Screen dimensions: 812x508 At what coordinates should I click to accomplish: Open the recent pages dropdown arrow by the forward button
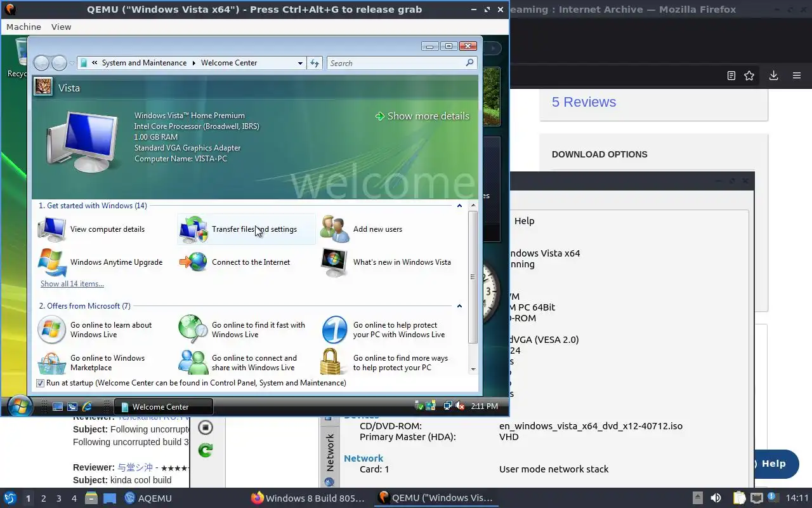tap(72, 63)
